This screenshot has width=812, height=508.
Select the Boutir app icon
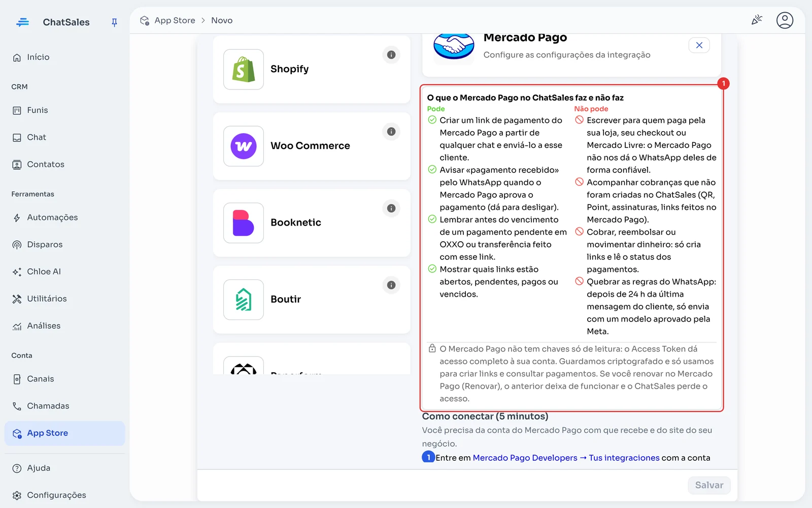click(x=244, y=300)
